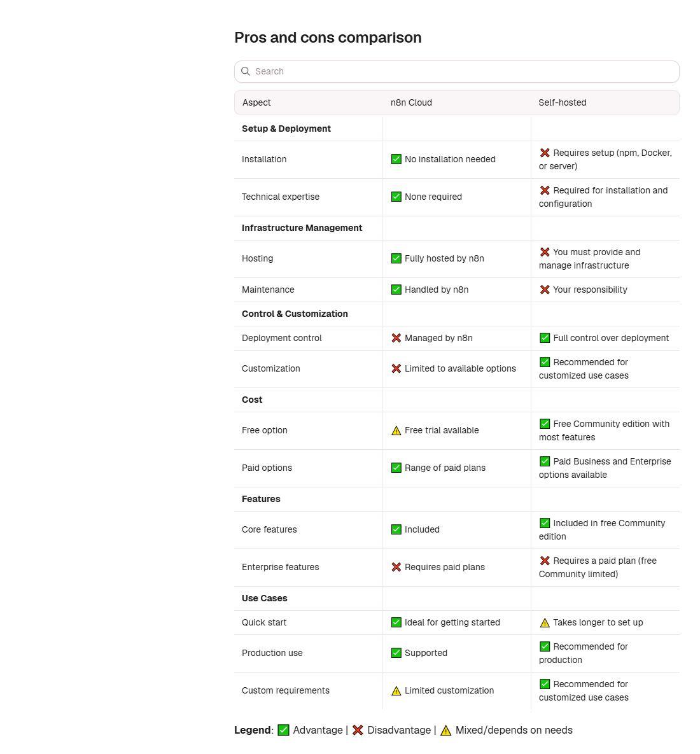700x754 pixels.
Task: Click warning icon beside Limited customization
Action: [x=396, y=690]
